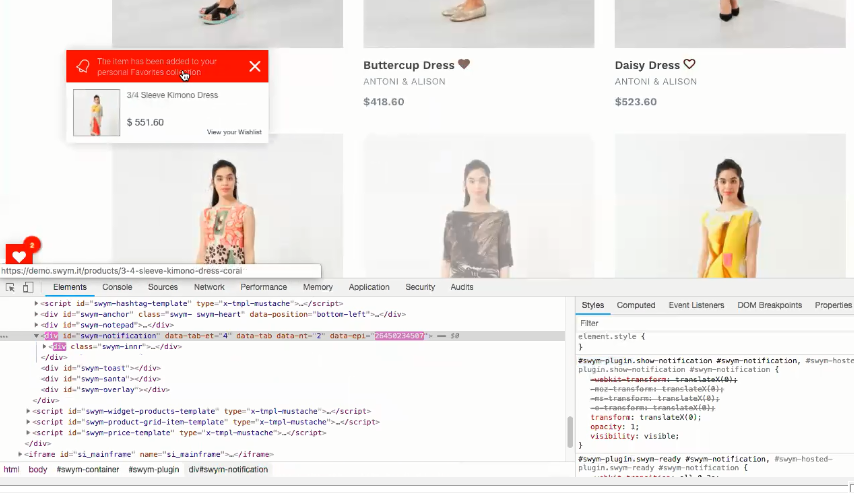Select the Event Listeners sidebar tab
854x493 pixels.
click(x=696, y=305)
